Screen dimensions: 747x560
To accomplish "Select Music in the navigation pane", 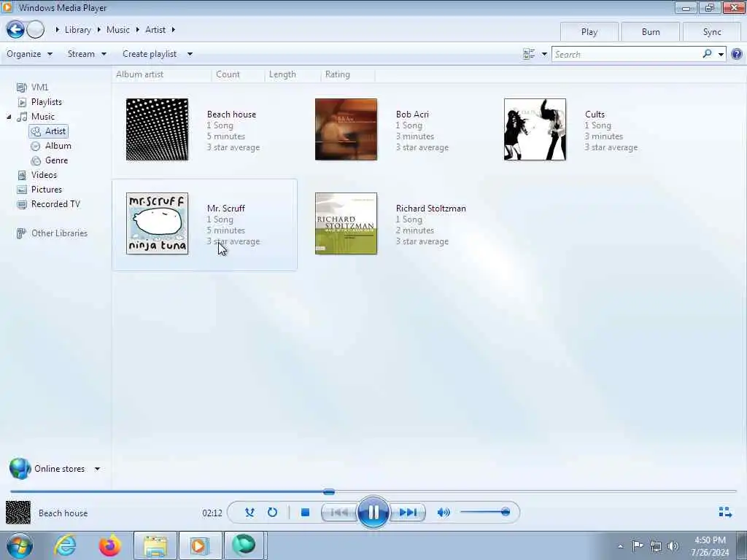I will tap(42, 117).
